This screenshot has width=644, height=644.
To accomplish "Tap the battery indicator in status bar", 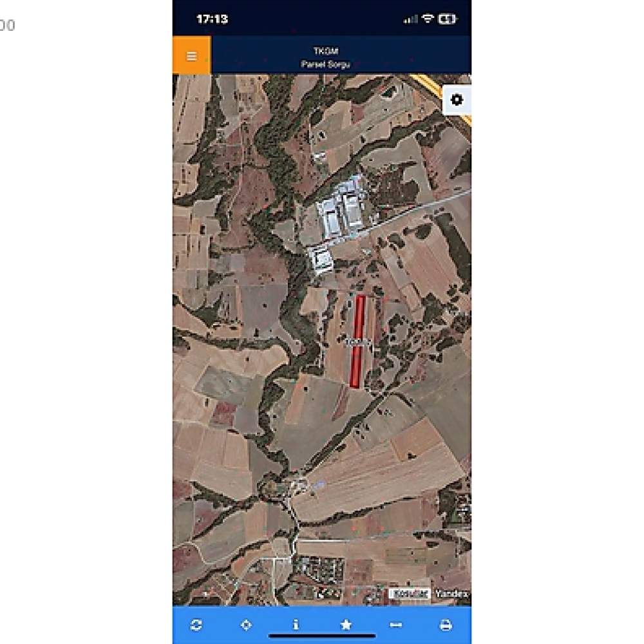I will point(448,19).
